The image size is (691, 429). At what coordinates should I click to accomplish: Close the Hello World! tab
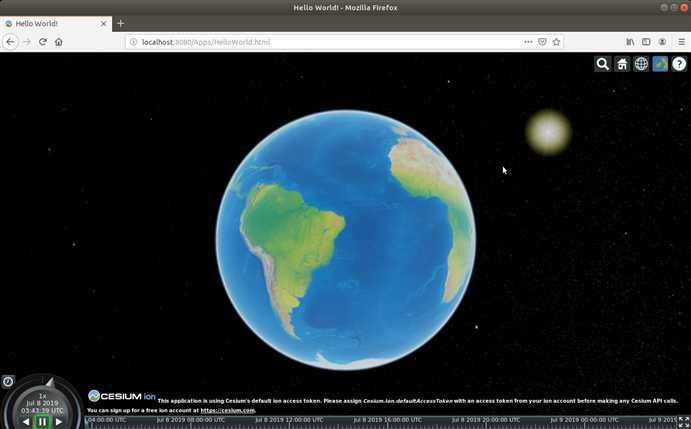pos(104,24)
